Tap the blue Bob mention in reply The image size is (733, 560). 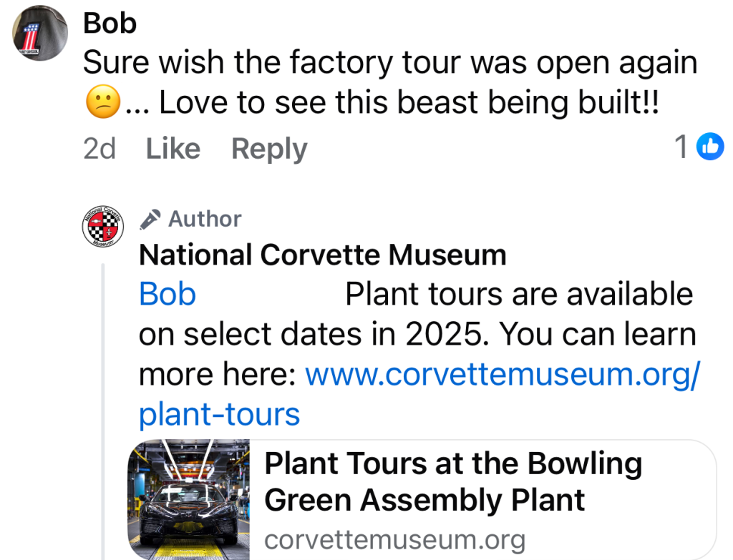(168, 295)
